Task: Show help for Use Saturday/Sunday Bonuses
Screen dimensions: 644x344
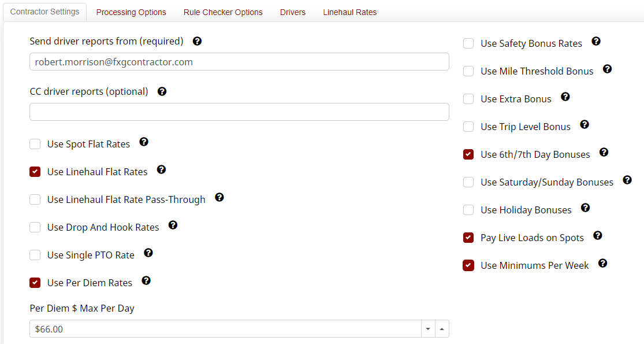Action: coord(627,180)
